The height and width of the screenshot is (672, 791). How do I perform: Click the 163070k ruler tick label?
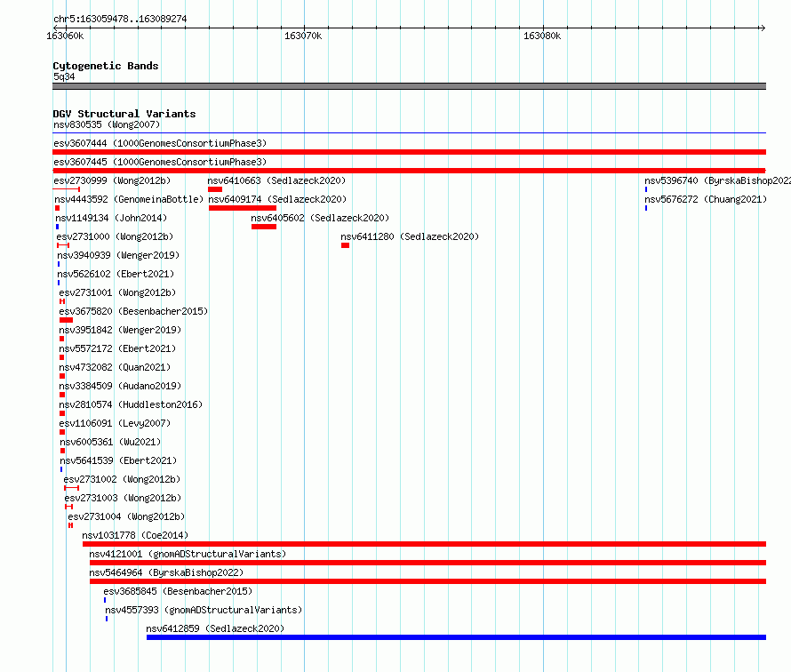point(303,36)
